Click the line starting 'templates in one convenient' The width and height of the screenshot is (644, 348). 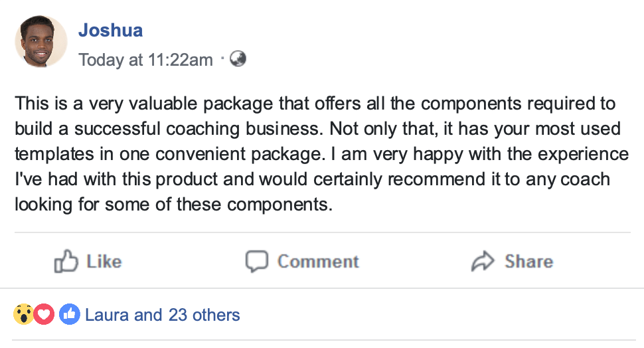pos(321,155)
